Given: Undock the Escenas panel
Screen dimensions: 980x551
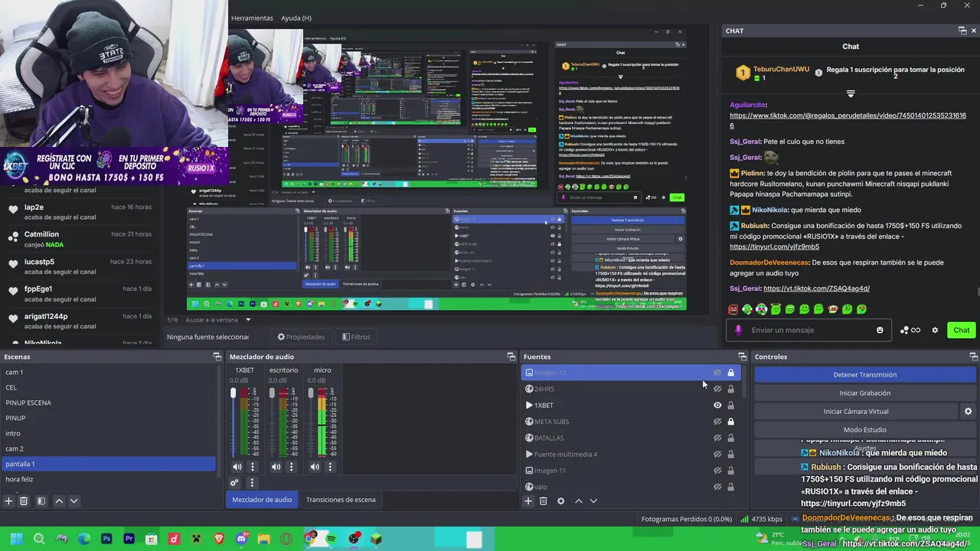Looking at the screenshot, I should 217,357.
